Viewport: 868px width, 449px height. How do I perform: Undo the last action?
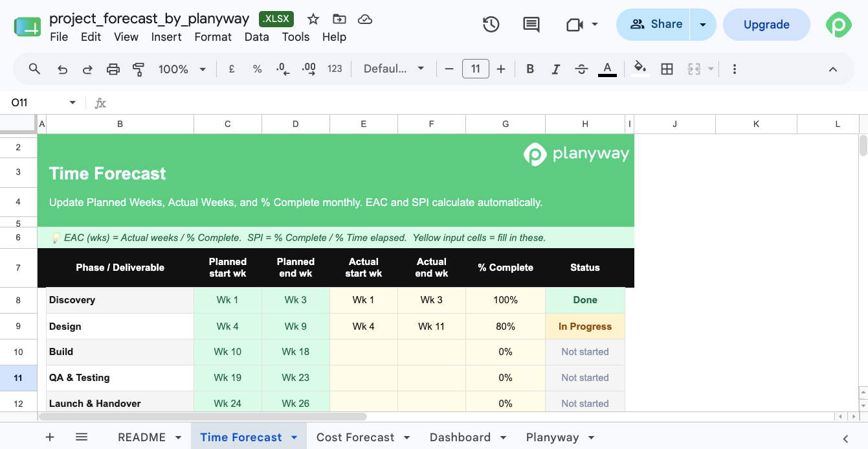(62, 69)
